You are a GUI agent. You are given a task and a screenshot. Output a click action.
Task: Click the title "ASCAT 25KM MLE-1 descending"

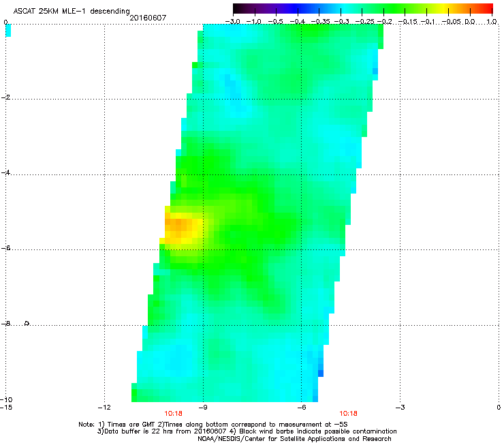[x=72, y=12]
